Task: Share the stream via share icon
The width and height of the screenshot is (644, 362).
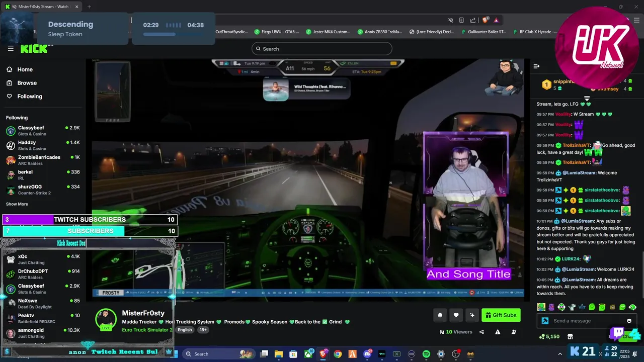Action: pyautogui.click(x=481, y=332)
